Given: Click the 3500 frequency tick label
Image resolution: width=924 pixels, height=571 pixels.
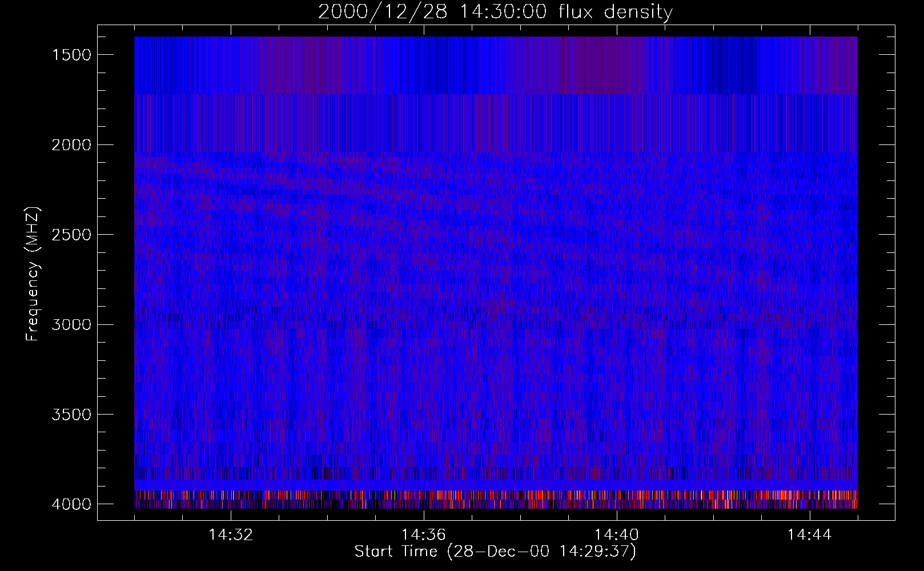Looking at the screenshot, I should point(71,415).
